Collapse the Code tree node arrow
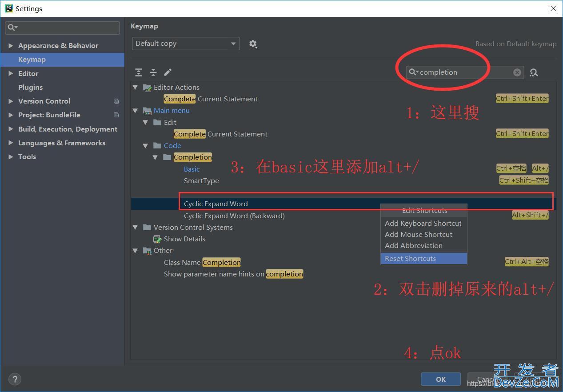 (145, 145)
